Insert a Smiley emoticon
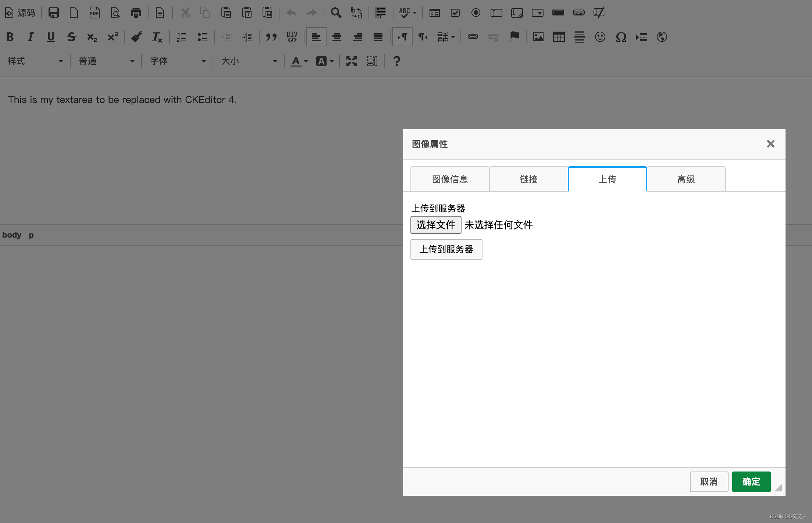812x523 pixels. coord(600,37)
